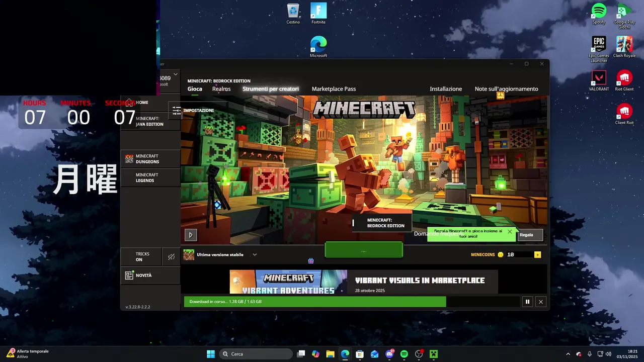Open the Spotify desktop shortcut
Screen dimensions: 644x362
point(599,14)
